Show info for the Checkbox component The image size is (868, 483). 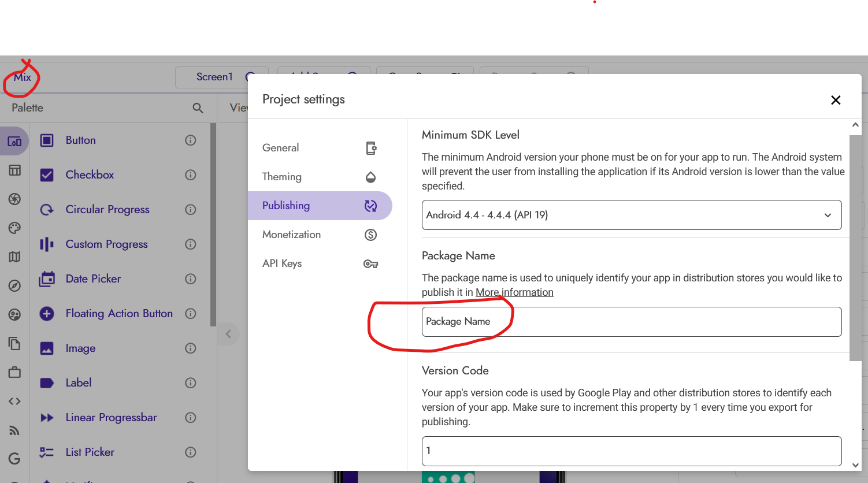(191, 175)
